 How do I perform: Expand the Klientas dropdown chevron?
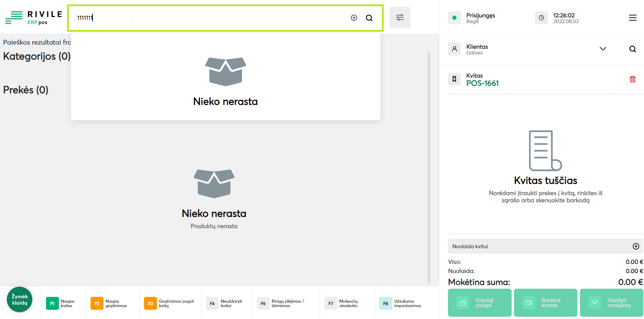pyautogui.click(x=603, y=49)
